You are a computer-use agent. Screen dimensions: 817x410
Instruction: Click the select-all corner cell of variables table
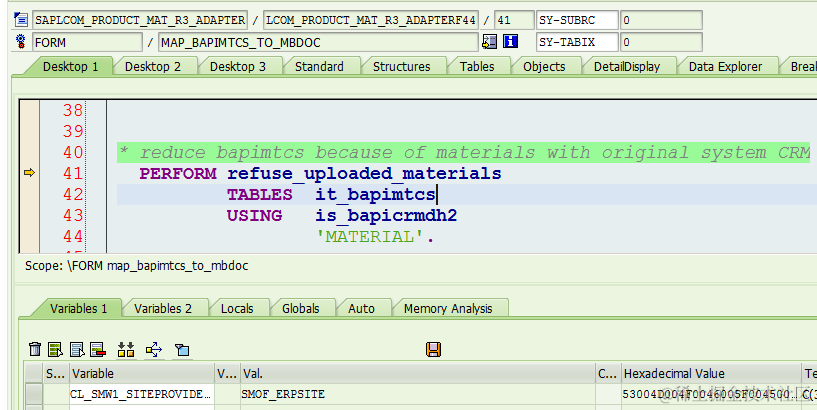point(34,374)
